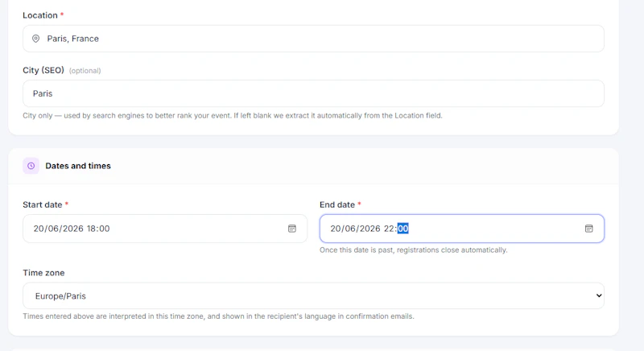Viewport: 644px width, 351px height.
Task: Click the clock icon beside Dates and times
Action: point(31,166)
